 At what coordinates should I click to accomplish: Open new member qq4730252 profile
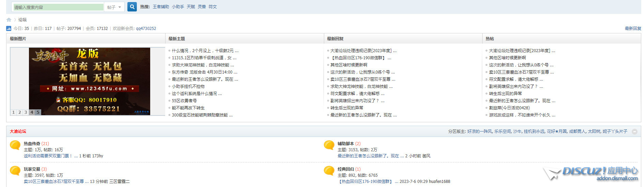146,29
